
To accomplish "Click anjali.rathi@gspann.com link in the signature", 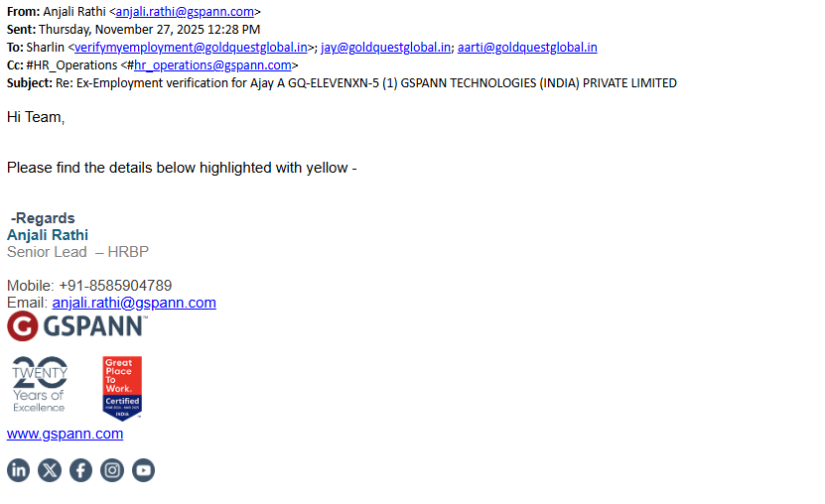I will 134,303.
